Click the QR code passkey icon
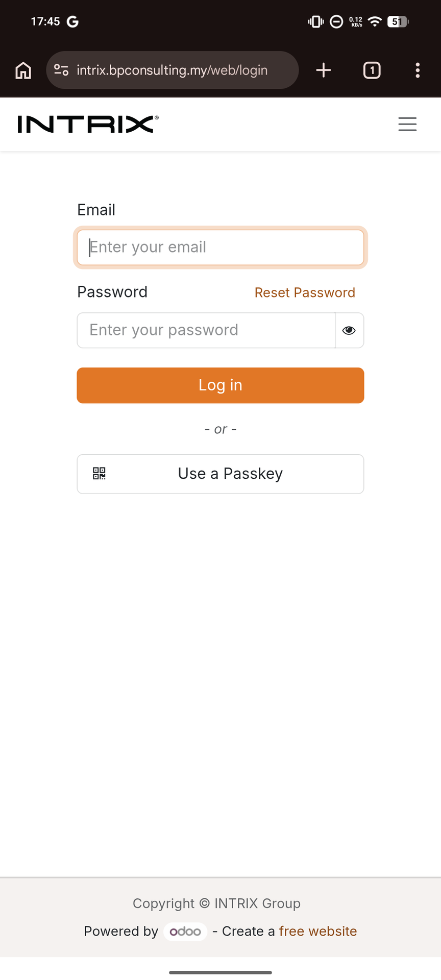Viewport: 441px width, 980px height. point(99,474)
